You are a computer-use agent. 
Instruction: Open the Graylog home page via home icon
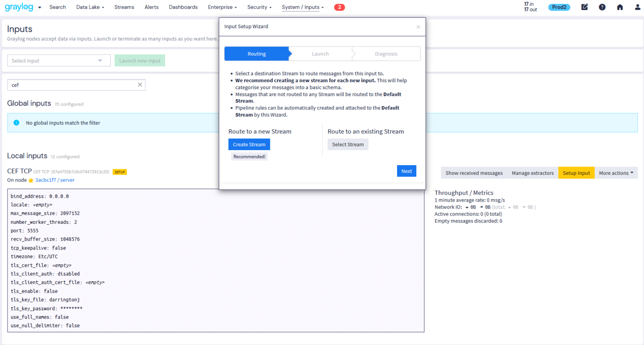point(620,7)
